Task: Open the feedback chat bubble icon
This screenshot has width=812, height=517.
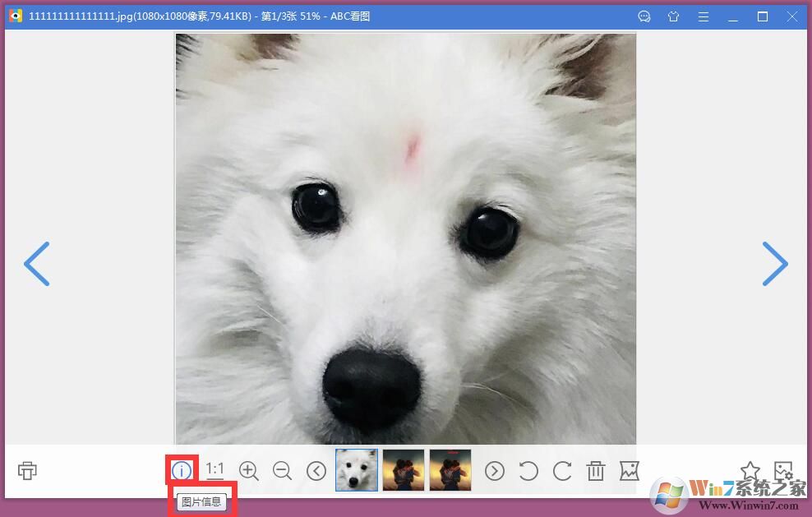Action: pos(644,16)
